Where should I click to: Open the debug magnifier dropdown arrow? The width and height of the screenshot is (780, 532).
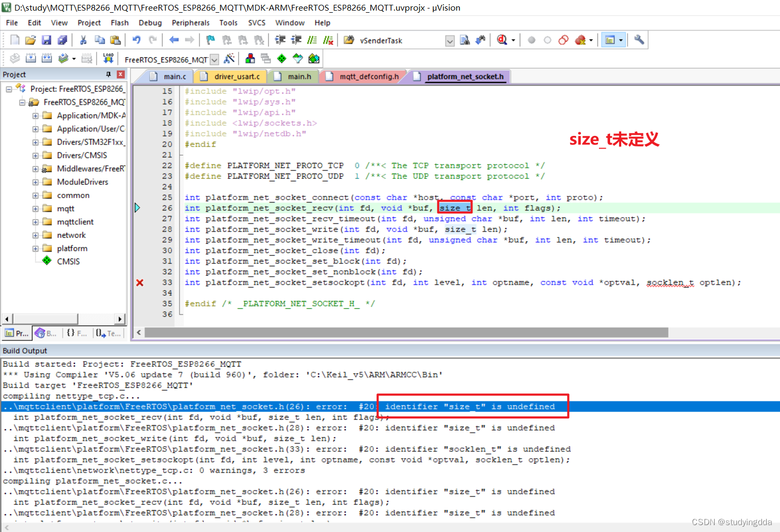click(513, 40)
